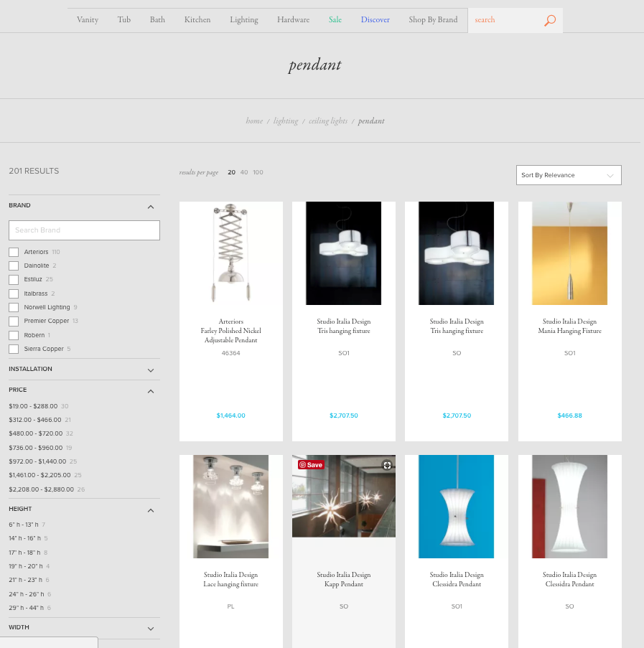Open Shop By Brand menu
The width and height of the screenshot is (644, 648).
coord(433,20)
